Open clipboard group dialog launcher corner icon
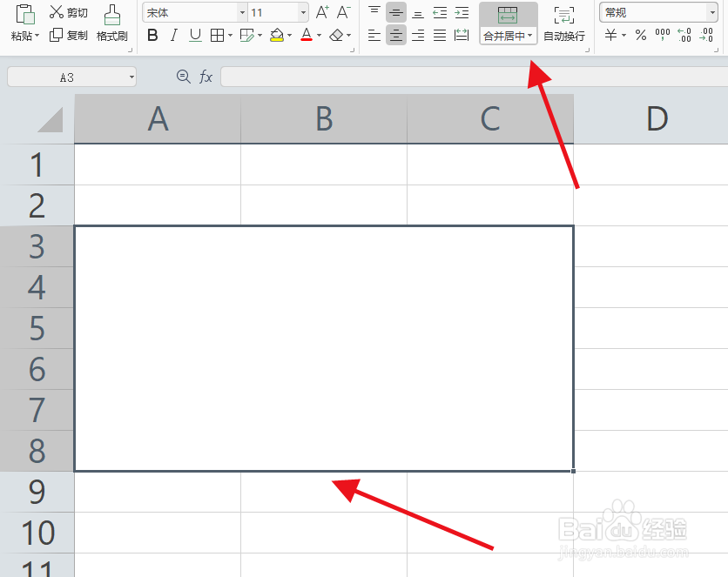This screenshot has width=728, height=577. coord(130,50)
